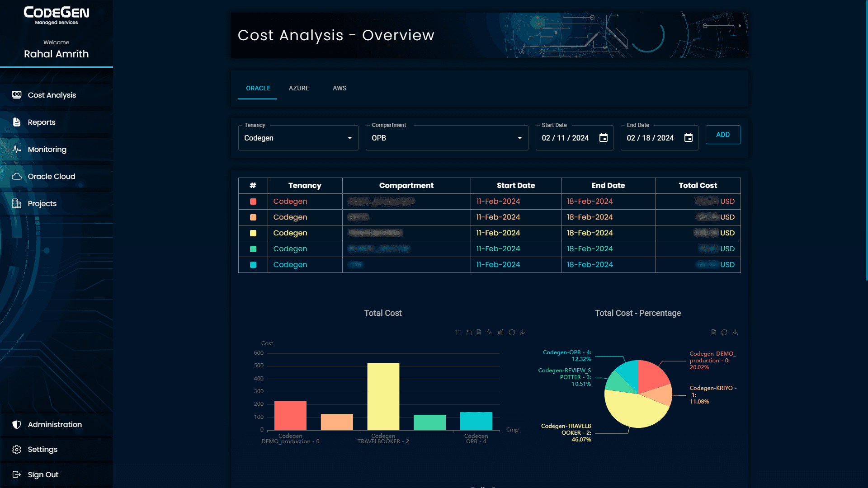Click the yellow TRAVELBOOKER bar in chart
The width and height of the screenshot is (868, 488).
click(383, 396)
